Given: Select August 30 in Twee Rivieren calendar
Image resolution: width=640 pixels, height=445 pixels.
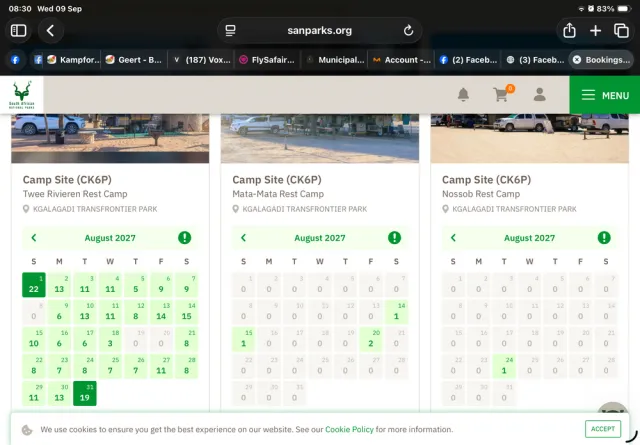Looking at the screenshot, I should click(x=59, y=393).
